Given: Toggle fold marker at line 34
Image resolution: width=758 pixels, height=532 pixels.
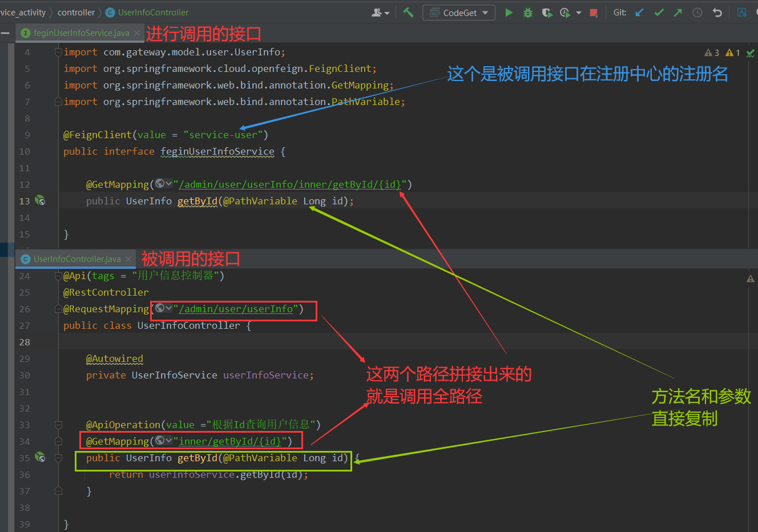Looking at the screenshot, I should click(x=58, y=441).
